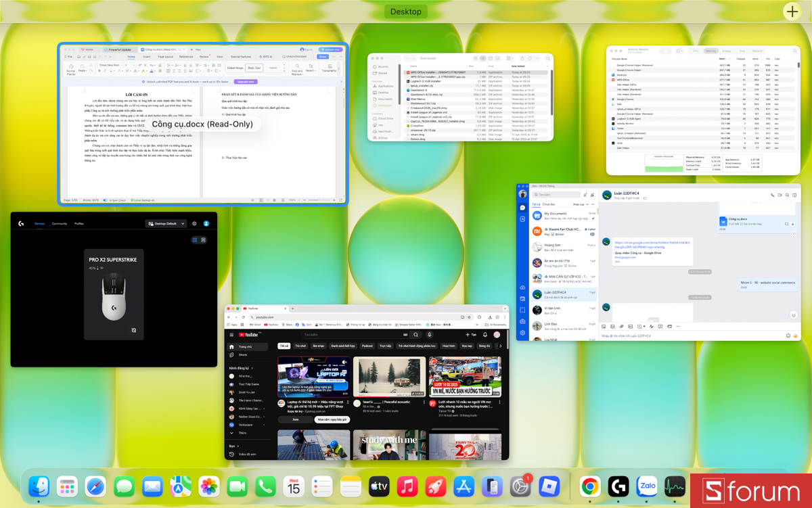Toggle Zalo conversation info side panel
The height and width of the screenshot is (508, 812).
[795, 195]
